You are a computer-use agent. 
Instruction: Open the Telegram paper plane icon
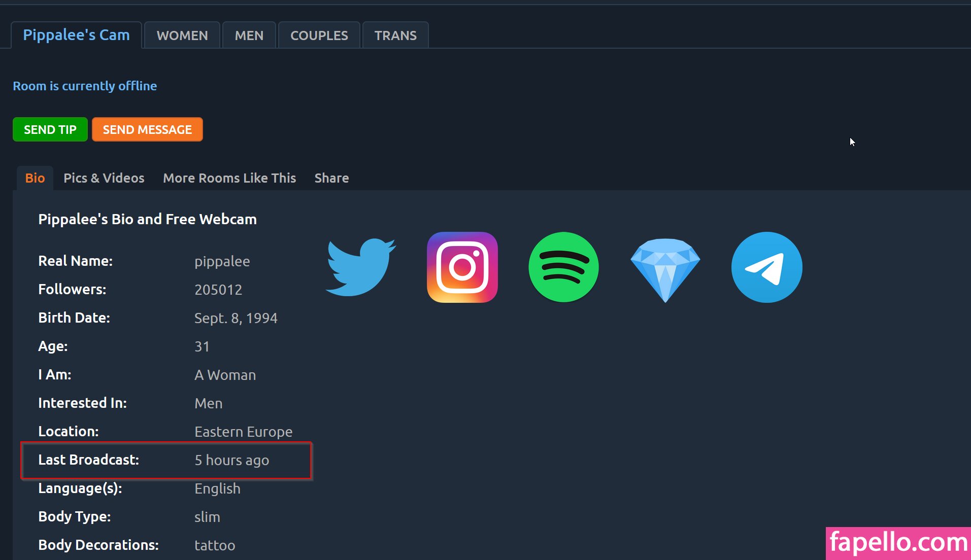(766, 267)
